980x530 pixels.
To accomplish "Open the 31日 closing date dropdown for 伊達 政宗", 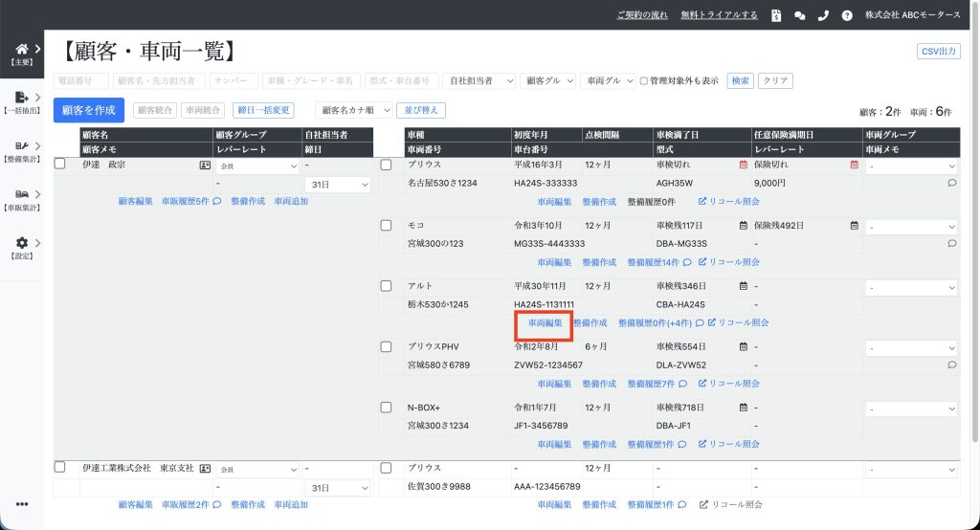I will [x=337, y=184].
